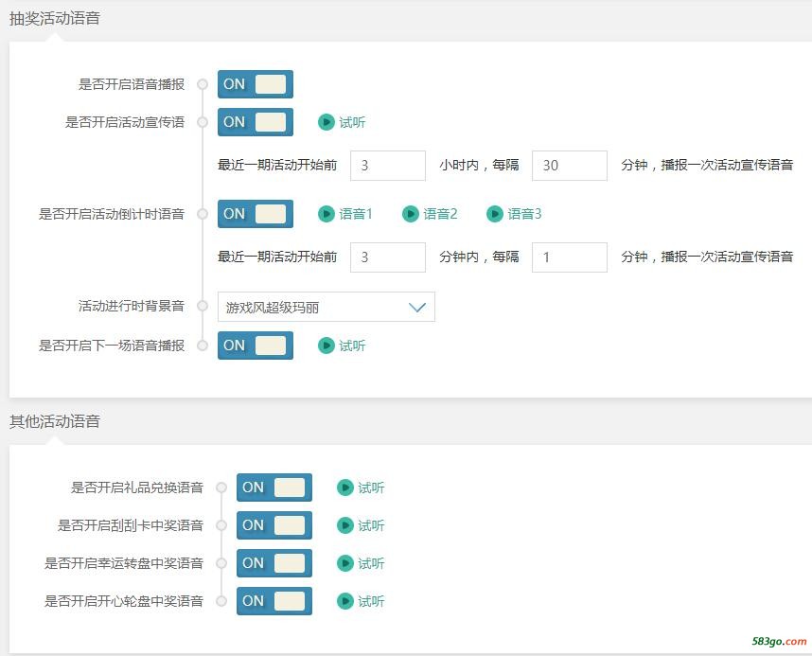Toggle the 是否开启下一场语音播报 switch
The width and height of the screenshot is (812, 656).
point(256,346)
